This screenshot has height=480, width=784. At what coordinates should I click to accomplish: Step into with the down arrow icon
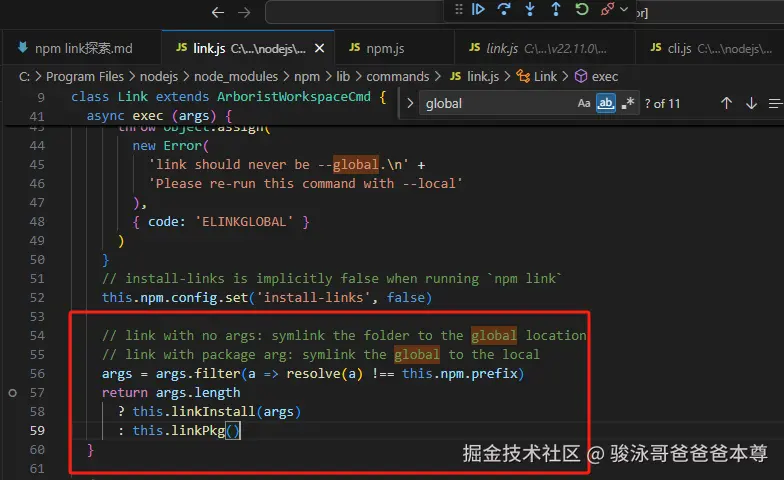(x=530, y=10)
